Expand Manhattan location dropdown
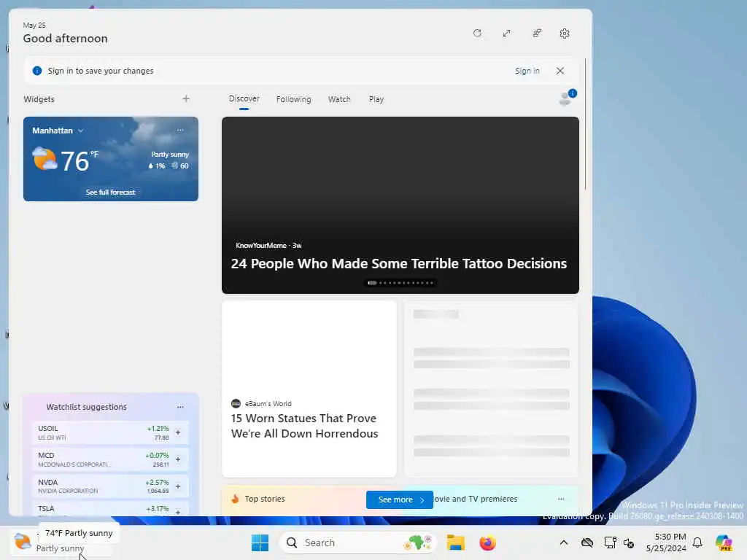The image size is (747, 560). [x=81, y=131]
